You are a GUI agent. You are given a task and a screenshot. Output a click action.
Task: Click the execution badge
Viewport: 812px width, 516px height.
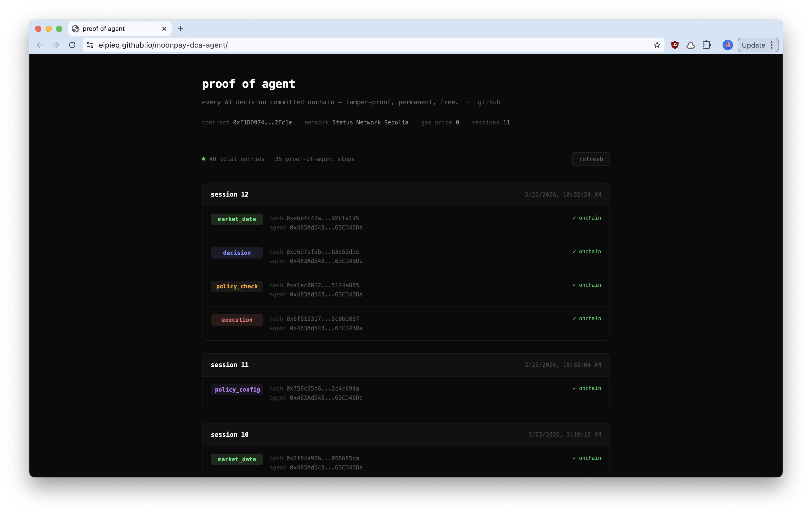[237, 320]
